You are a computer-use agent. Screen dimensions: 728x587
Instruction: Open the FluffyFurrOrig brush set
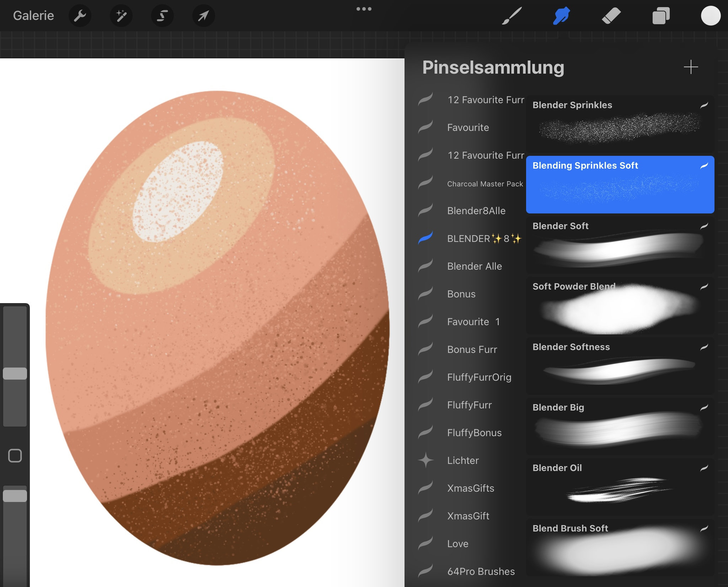[x=471, y=377]
